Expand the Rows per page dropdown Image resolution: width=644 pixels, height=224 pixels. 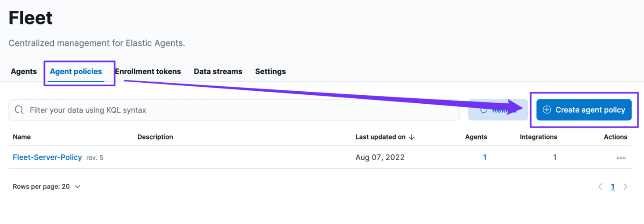(47, 186)
